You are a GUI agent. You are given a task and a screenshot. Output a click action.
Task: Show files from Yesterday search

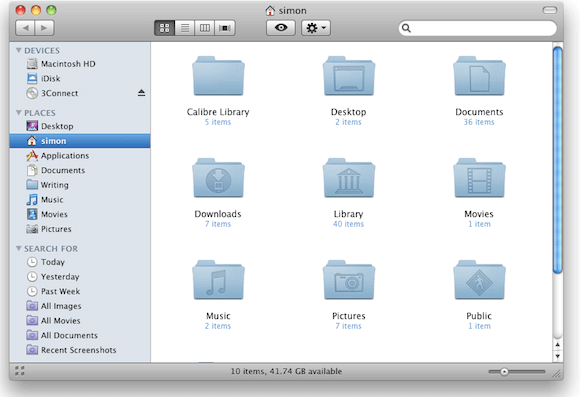pyautogui.click(x=80, y=277)
